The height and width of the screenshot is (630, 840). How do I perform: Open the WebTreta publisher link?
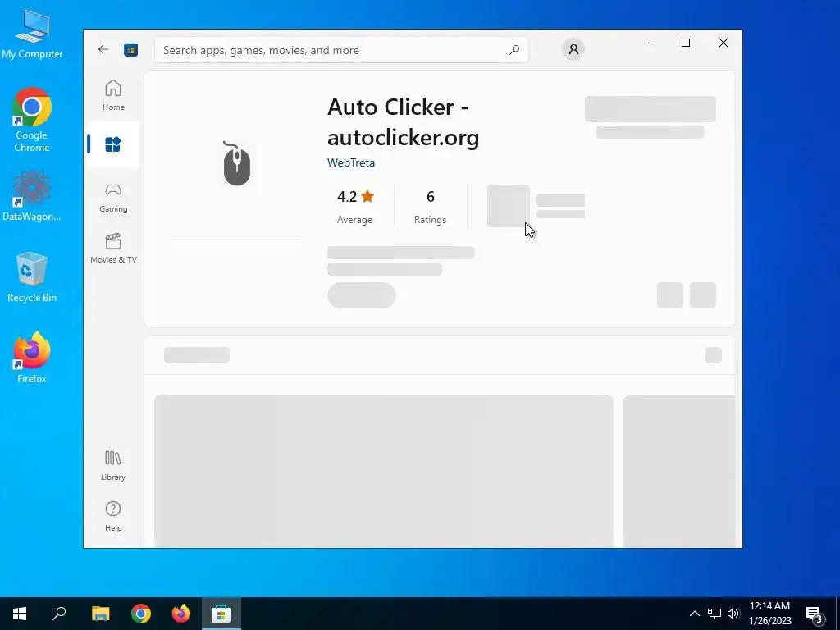click(351, 162)
